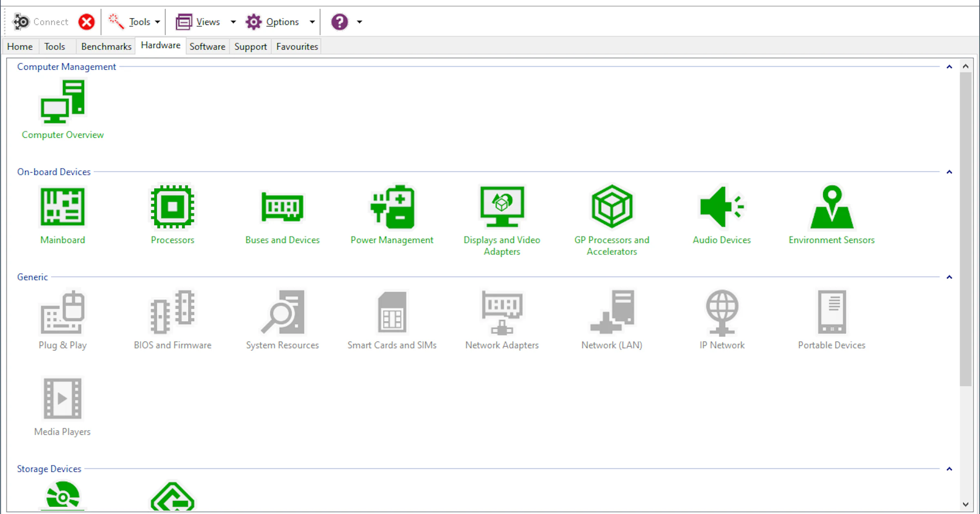This screenshot has width=980, height=514.
Task: Open the disc drive storage icon
Action: tap(62, 496)
